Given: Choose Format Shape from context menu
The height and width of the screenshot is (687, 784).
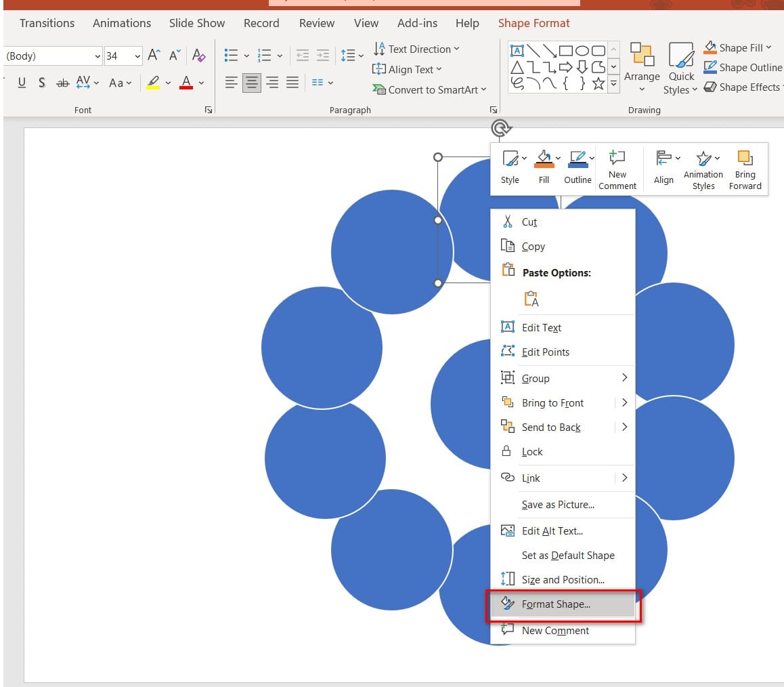Looking at the screenshot, I should click(x=563, y=604).
